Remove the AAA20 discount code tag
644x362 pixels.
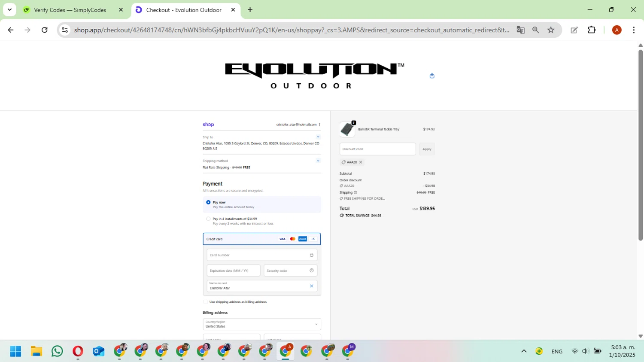tap(361, 162)
